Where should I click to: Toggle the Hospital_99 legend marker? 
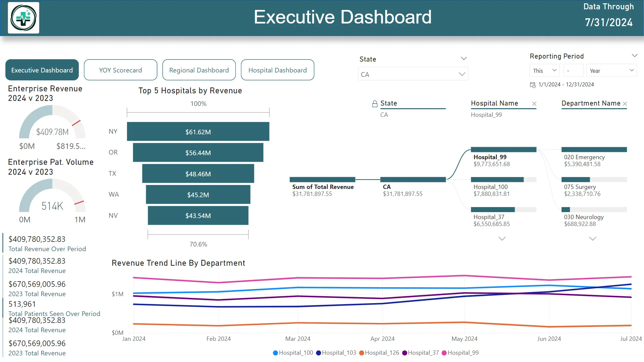tap(444, 353)
